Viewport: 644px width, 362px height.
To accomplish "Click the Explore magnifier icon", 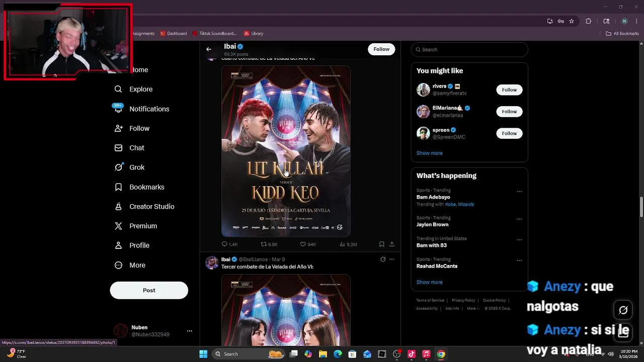I will point(118,89).
